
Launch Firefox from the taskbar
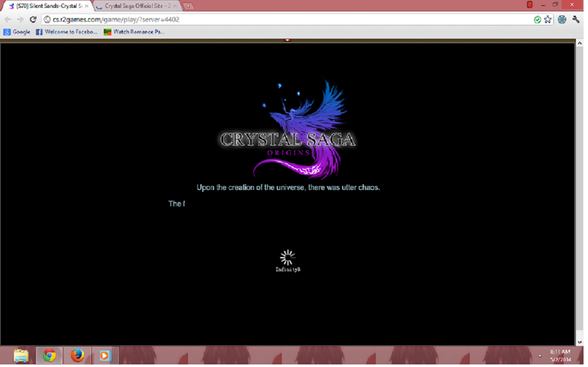[77, 356]
